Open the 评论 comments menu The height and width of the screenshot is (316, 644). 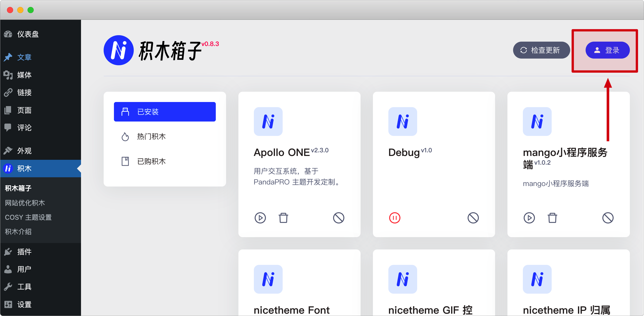40,128
